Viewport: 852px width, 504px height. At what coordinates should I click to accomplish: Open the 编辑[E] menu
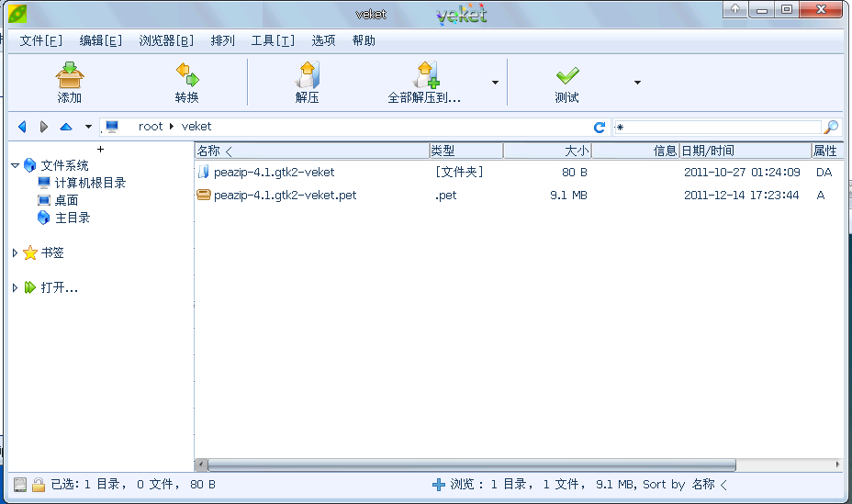(x=100, y=40)
